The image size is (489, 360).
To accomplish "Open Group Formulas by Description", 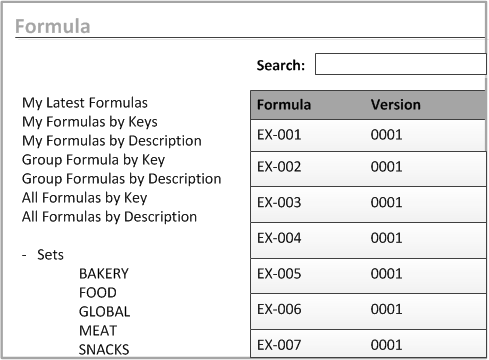I will click(x=121, y=179).
